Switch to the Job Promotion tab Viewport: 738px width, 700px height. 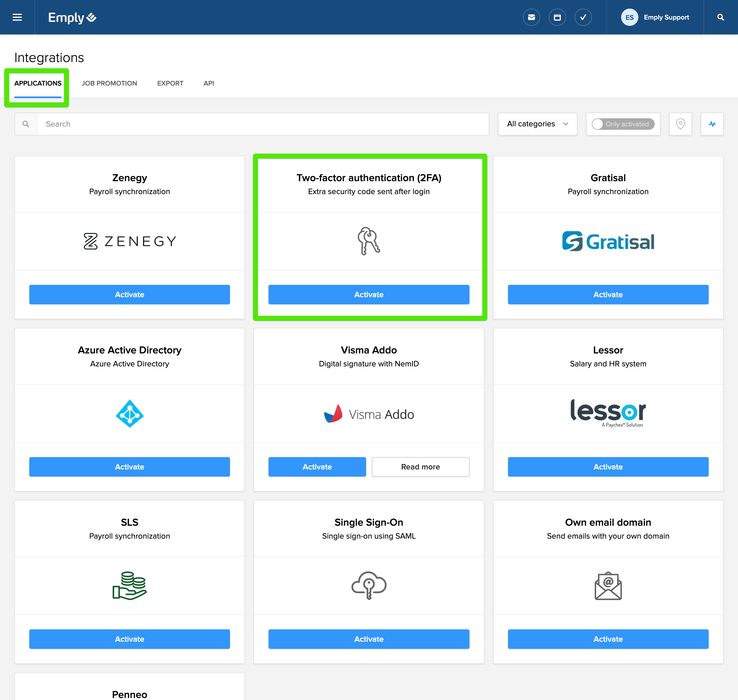click(109, 83)
